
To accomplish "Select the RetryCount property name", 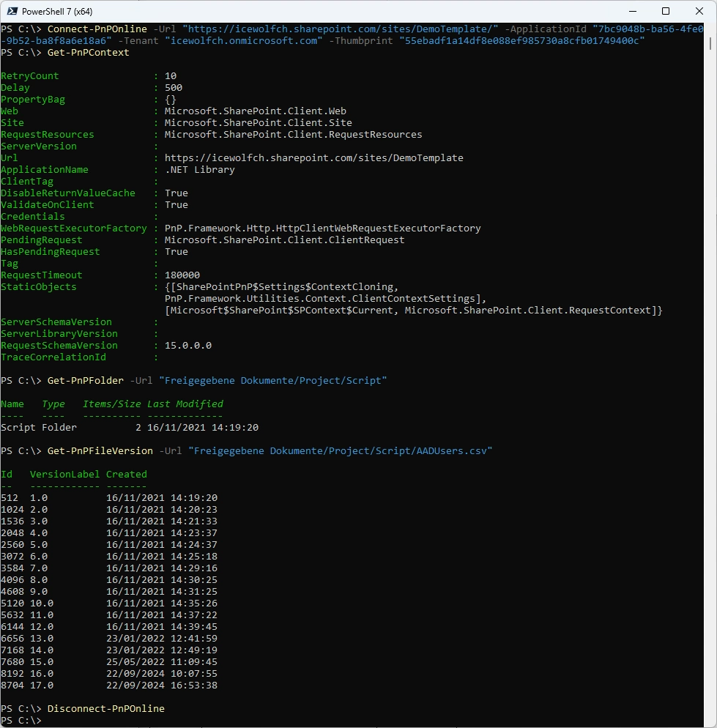I will [x=30, y=75].
